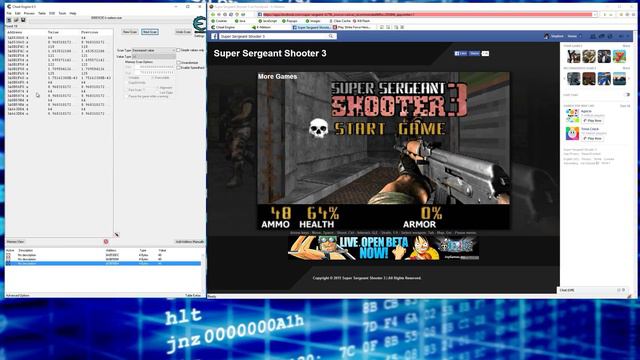This screenshot has height=360, width=640.
Task: Open Facebook friend requests icon
Action: coord(593,36)
